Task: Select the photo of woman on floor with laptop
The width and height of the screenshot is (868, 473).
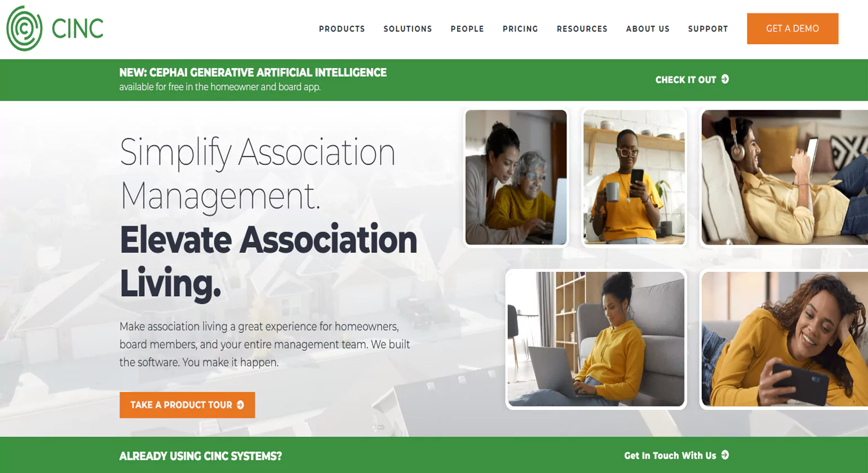Action: click(x=596, y=339)
